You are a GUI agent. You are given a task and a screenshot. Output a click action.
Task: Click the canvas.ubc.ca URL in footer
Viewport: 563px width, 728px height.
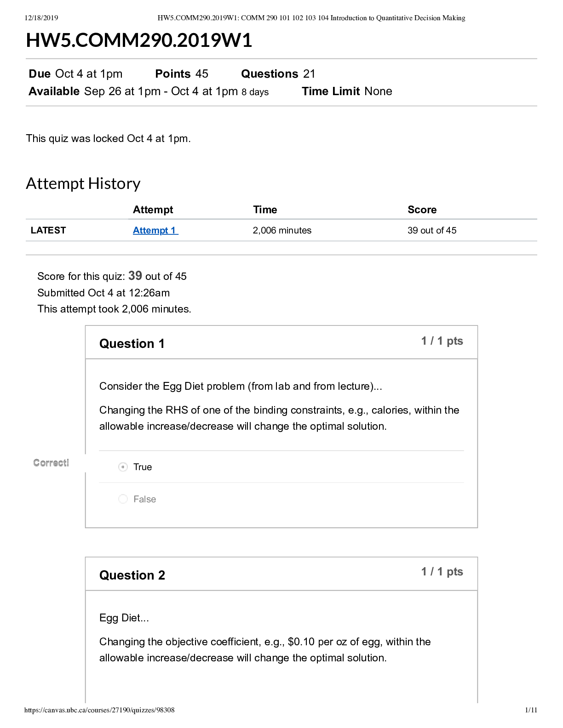click(x=99, y=710)
